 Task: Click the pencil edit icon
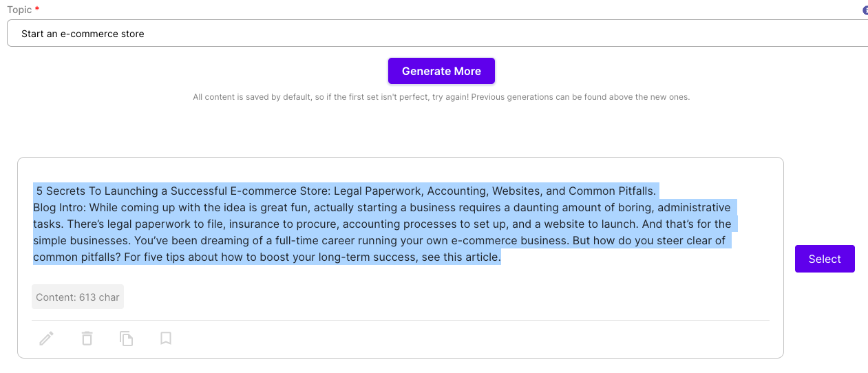[x=46, y=338]
